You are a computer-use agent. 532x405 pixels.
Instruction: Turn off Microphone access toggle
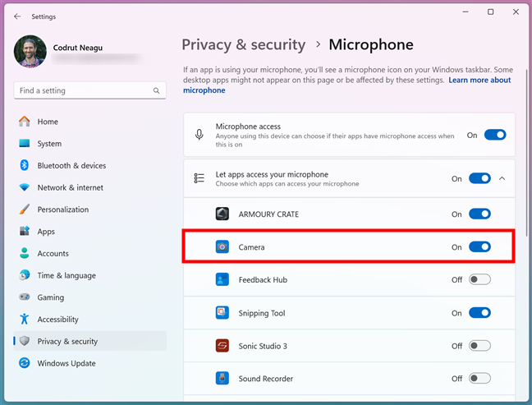495,135
